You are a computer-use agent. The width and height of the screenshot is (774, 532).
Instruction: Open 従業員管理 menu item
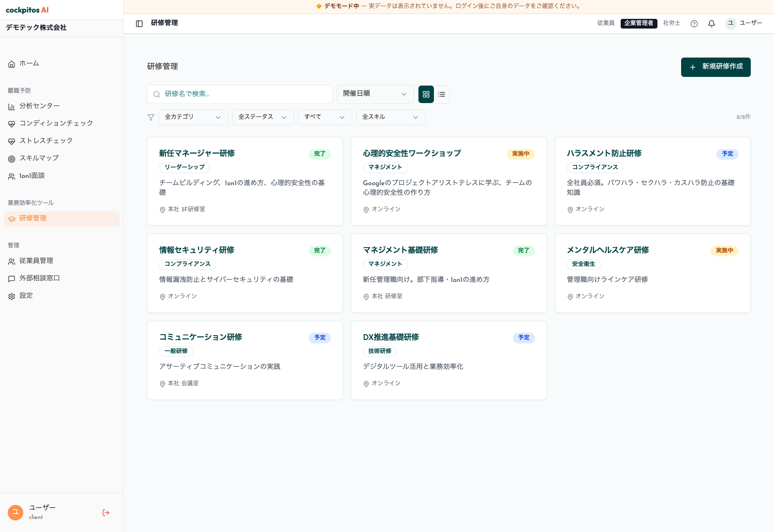pos(61,261)
